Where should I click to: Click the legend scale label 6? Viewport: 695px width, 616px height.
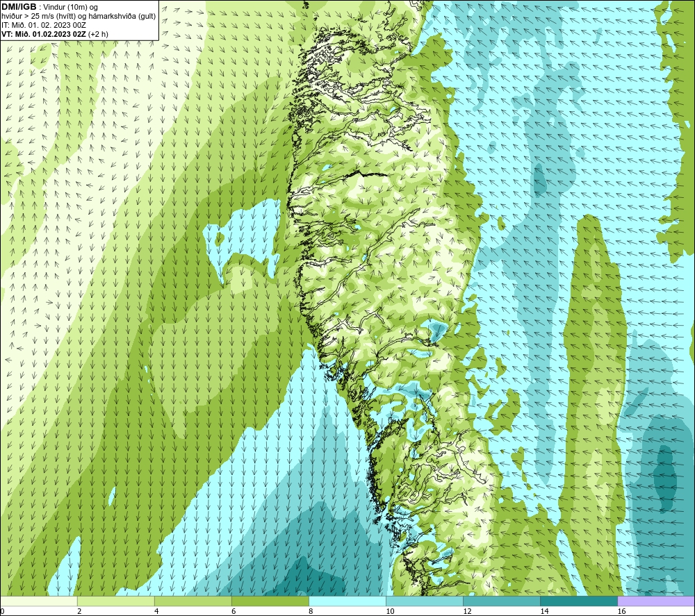[x=234, y=612]
